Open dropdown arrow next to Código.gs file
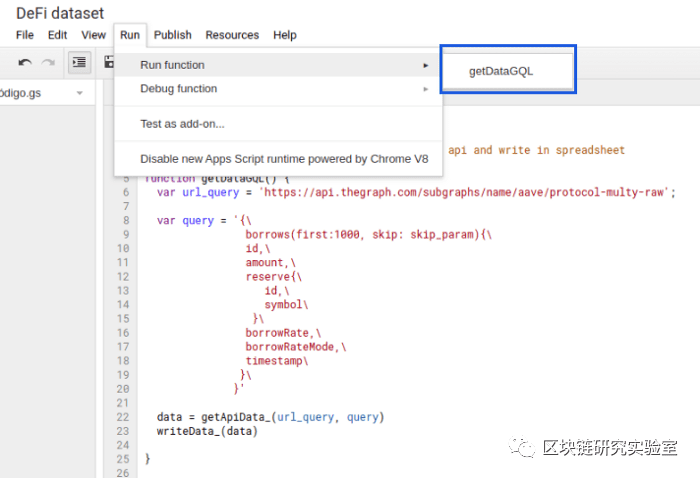This screenshot has width=700, height=478. (79, 93)
